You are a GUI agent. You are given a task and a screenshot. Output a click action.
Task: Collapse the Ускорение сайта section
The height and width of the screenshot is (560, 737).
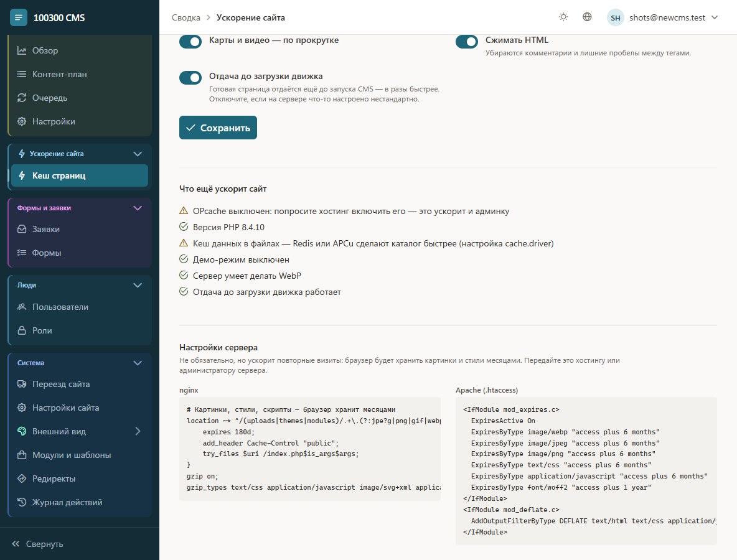click(x=137, y=154)
